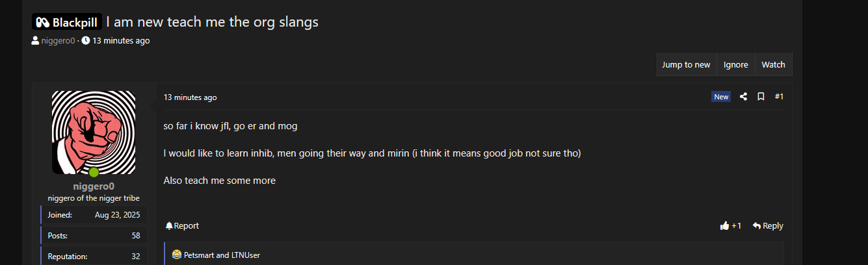Open the poster's pointing-finger avatar

point(94,132)
